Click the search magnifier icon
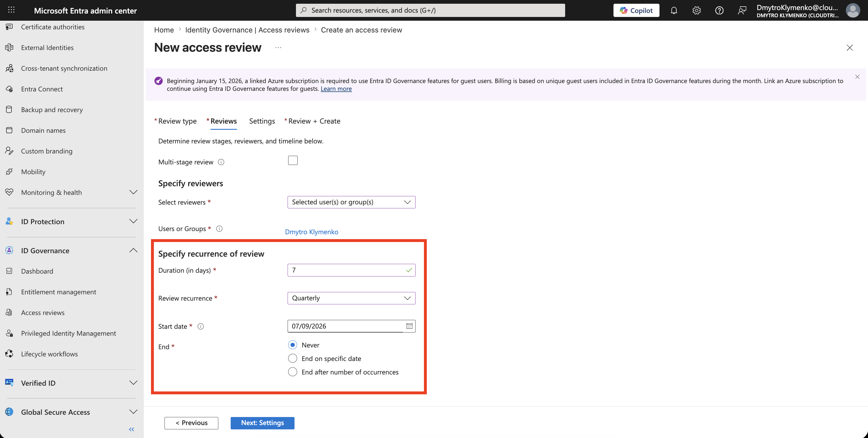868x438 pixels. tap(304, 10)
